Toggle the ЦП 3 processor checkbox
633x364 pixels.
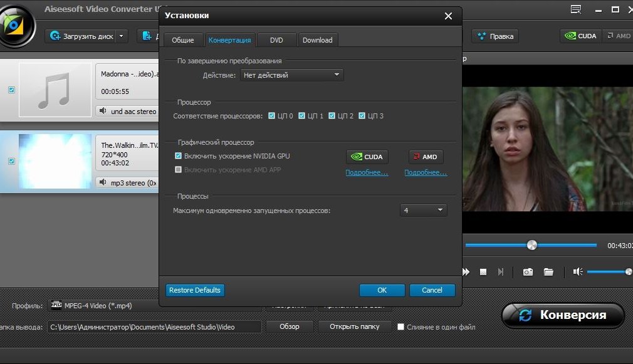[x=362, y=116]
